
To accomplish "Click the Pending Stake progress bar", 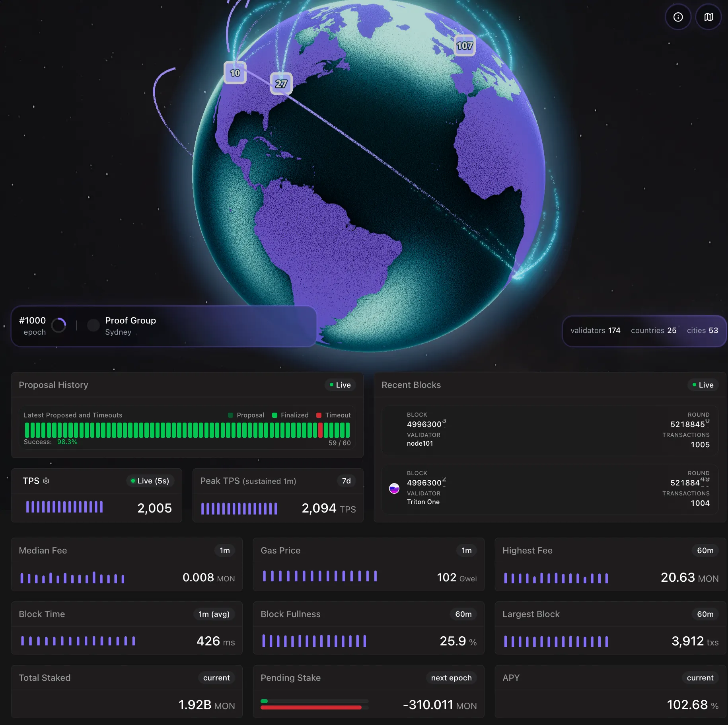I will (x=314, y=704).
